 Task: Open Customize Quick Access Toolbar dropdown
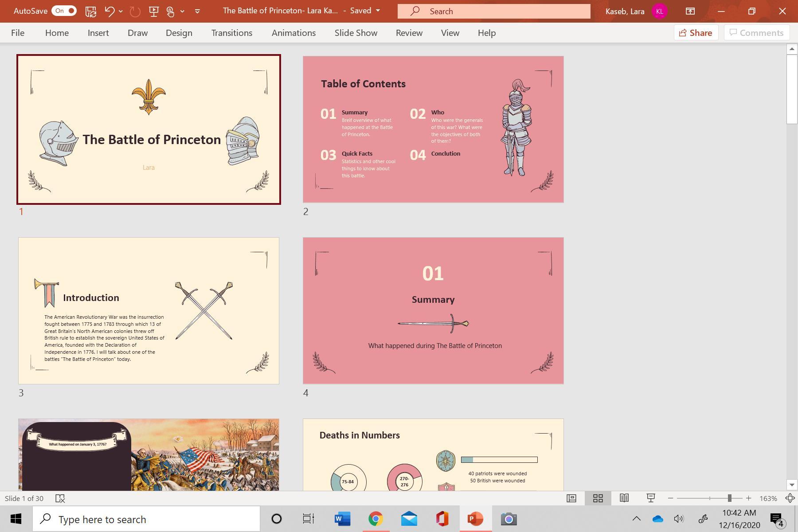pyautogui.click(x=197, y=11)
